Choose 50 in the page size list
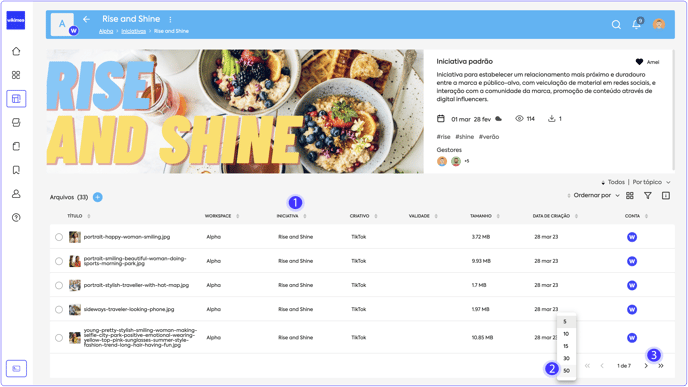This screenshot has width=688, height=387. click(x=566, y=371)
